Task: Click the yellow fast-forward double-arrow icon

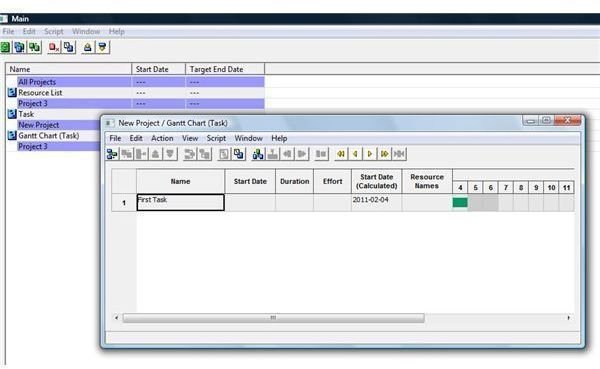Action: (384, 154)
